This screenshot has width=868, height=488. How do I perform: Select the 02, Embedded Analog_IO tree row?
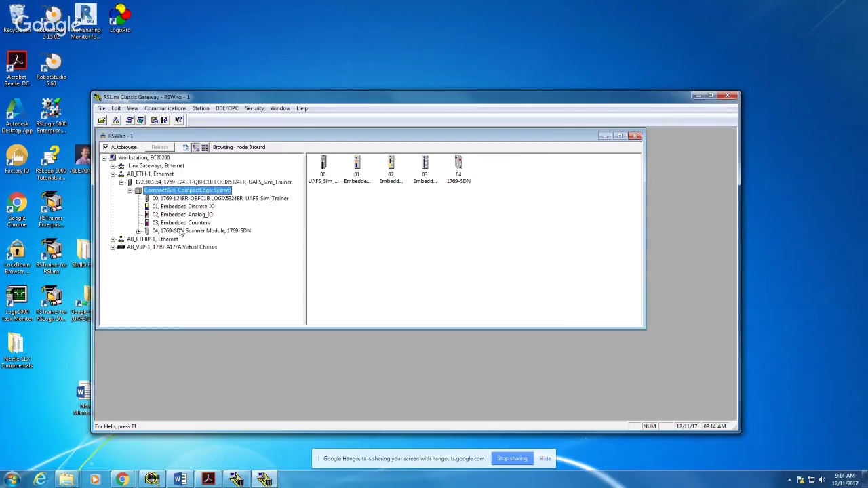[x=182, y=214]
